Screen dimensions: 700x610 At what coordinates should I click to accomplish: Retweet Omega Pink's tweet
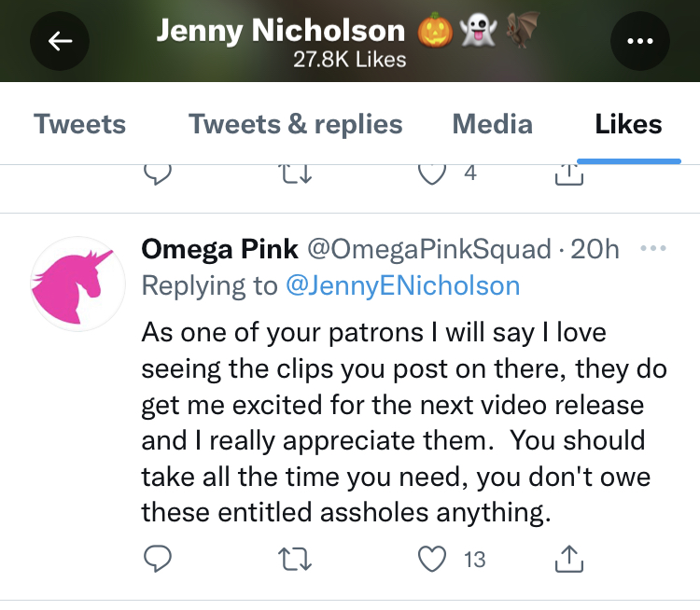pyautogui.click(x=293, y=559)
